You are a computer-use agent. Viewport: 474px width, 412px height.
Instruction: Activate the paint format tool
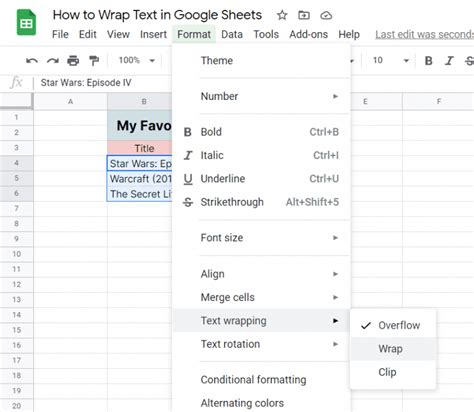(94, 61)
